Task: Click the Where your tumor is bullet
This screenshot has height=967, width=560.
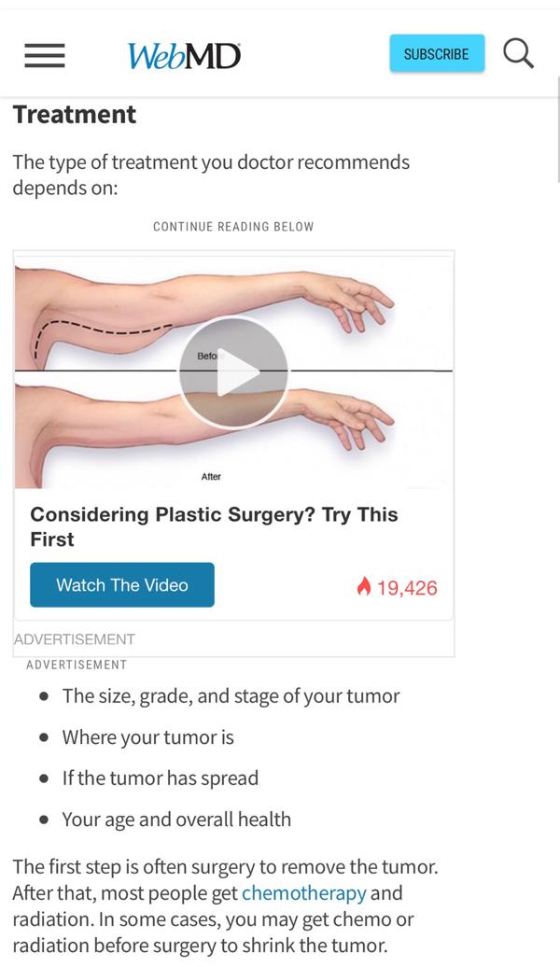Action: click(147, 737)
